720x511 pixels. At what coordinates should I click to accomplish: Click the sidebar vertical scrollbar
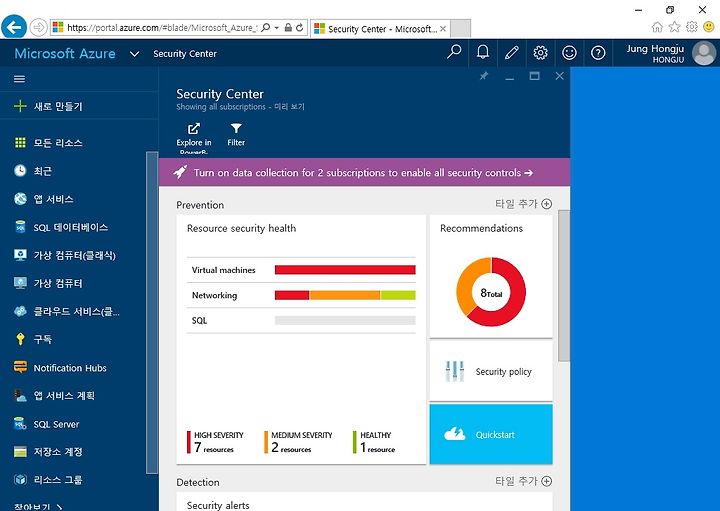(152, 312)
